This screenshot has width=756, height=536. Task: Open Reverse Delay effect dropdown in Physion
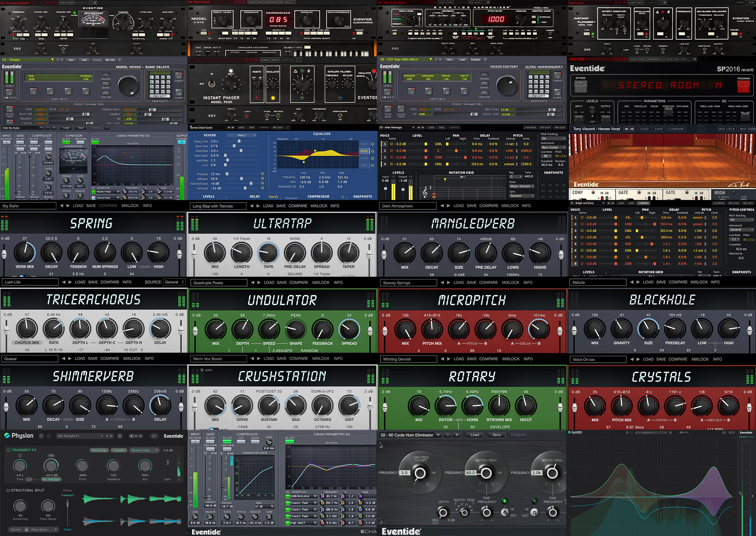[145, 450]
